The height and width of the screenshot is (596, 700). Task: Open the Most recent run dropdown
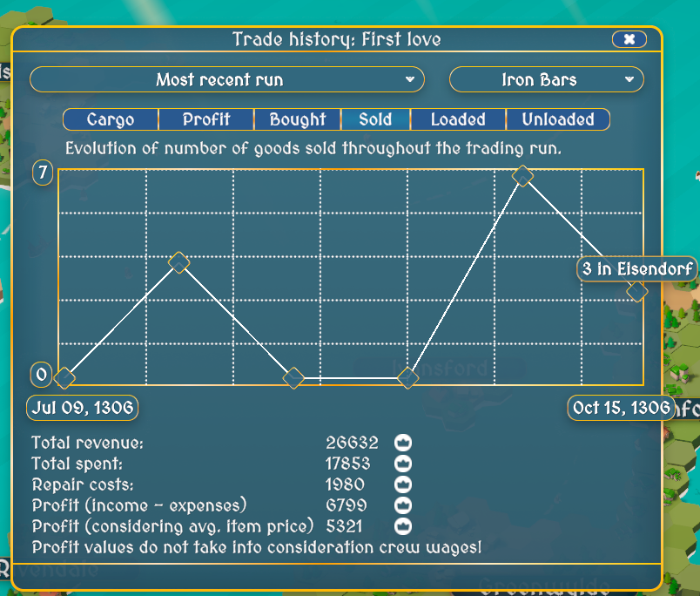[x=226, y=80]
